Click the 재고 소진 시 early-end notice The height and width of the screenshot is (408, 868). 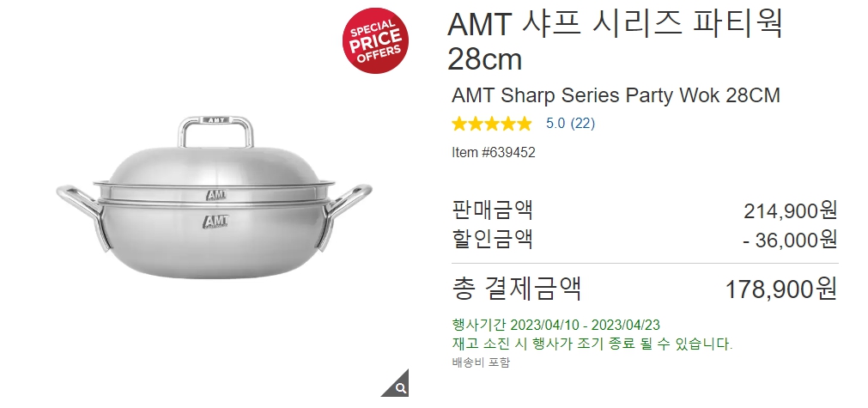(592, 344)
